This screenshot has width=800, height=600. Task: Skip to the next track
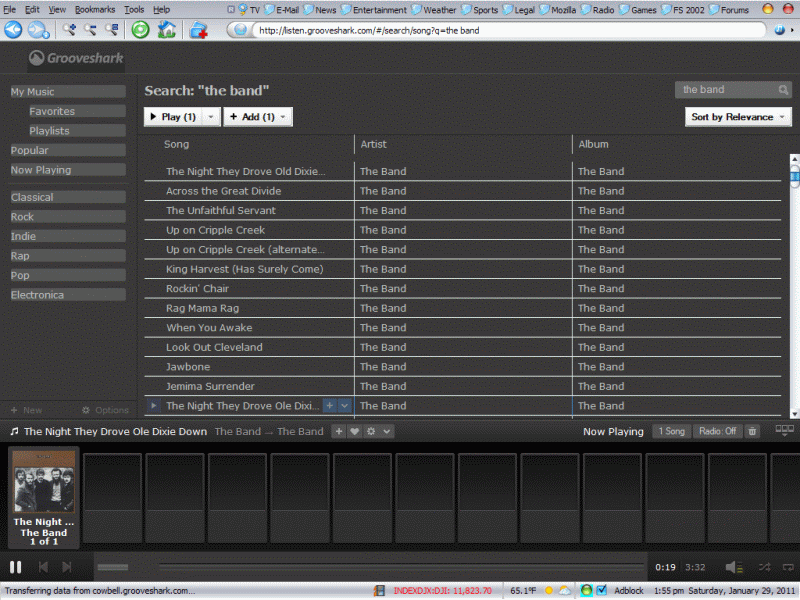67,567
